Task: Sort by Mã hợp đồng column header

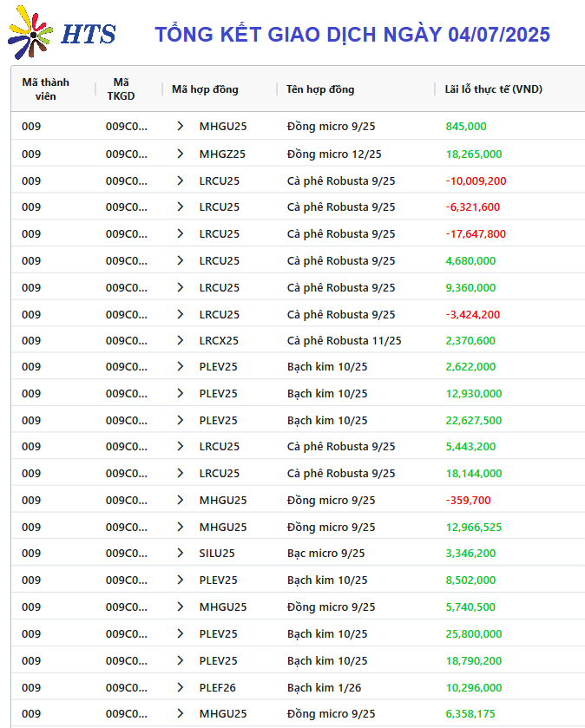Action: (205, 89)
